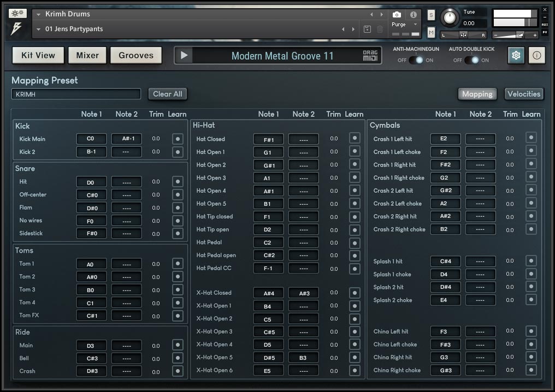Viewport: 555px width, 392px height.
Task: Open the instrument wrench edit icon
Action: tap(17, 14)
